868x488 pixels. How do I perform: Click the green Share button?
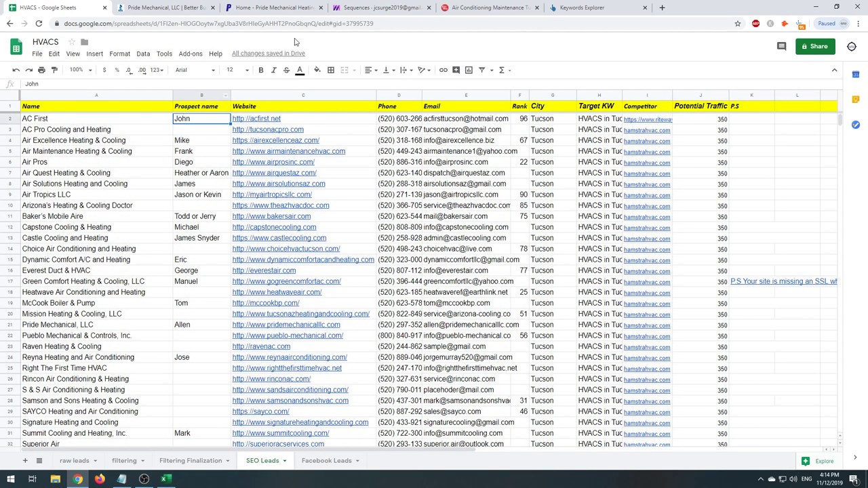pyautogui.click(x=814, y=46)
